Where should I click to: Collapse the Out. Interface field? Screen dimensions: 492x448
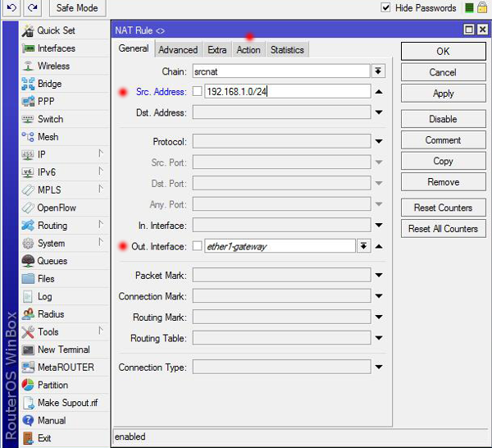[379, 246]
